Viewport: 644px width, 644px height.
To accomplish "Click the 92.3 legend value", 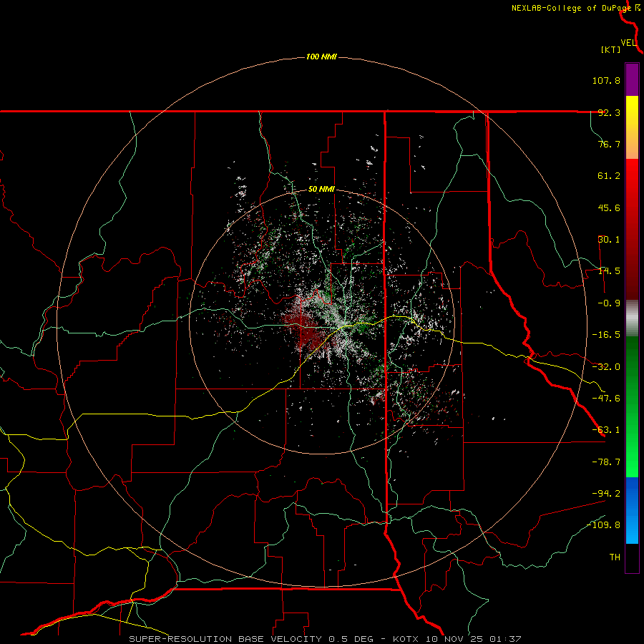I will 609,112.
